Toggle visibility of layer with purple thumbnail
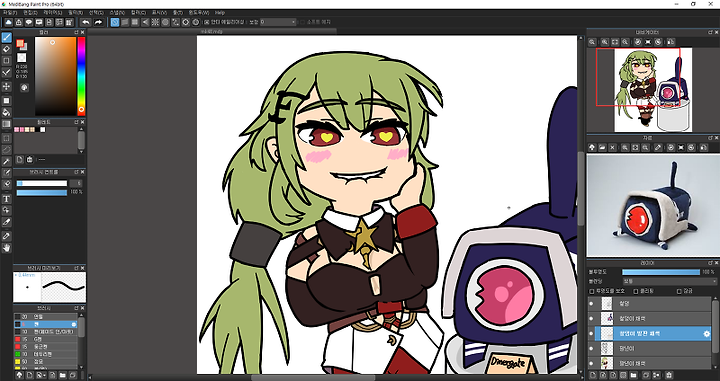 pos(591,318)
